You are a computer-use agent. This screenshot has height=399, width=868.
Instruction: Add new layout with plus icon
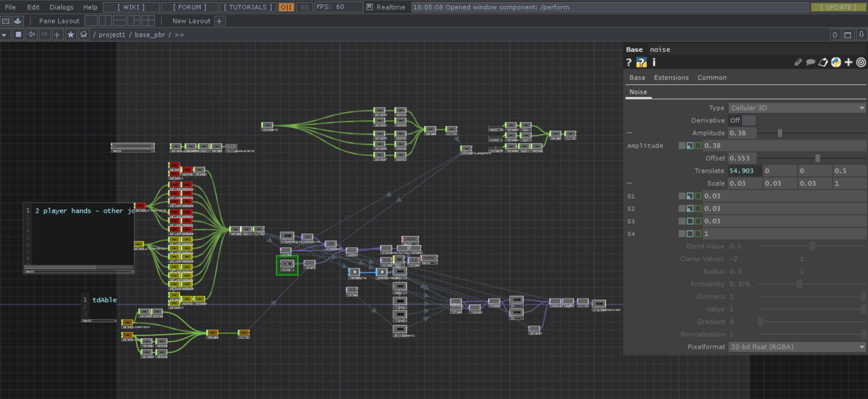219,21
